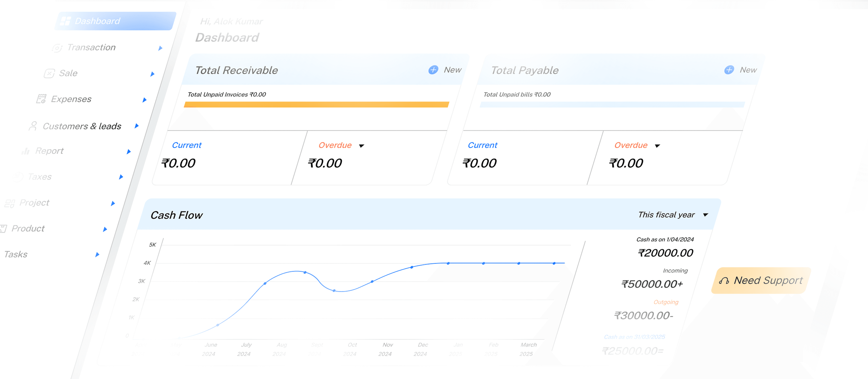Open the Transaction menu item
The image size is (868, 379).
[x=91, y=47]
